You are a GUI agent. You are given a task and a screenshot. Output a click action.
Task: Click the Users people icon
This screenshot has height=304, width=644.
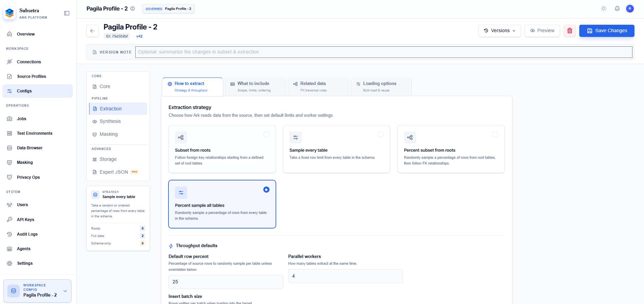[9, 205]
